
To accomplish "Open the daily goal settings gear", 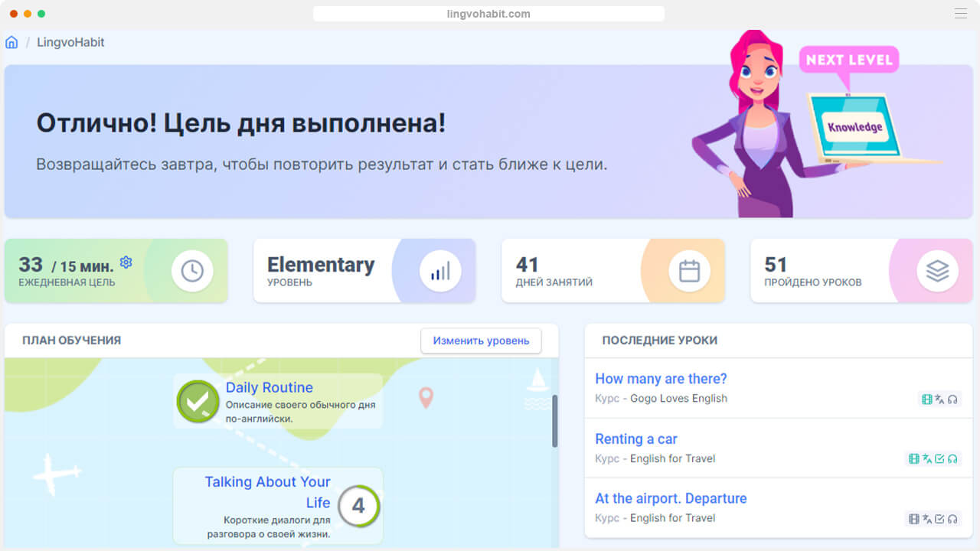I will (x=126, y=262).
